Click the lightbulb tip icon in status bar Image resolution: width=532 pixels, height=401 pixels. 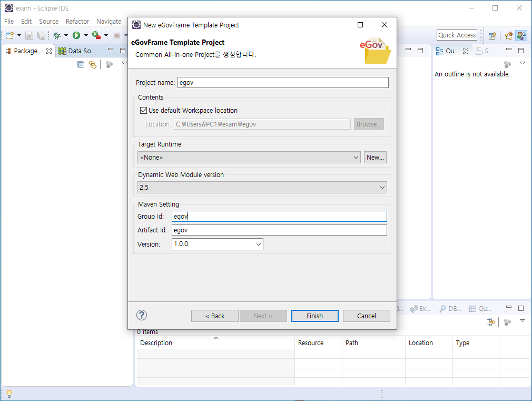pyautogui.click(x=9, y=394)
